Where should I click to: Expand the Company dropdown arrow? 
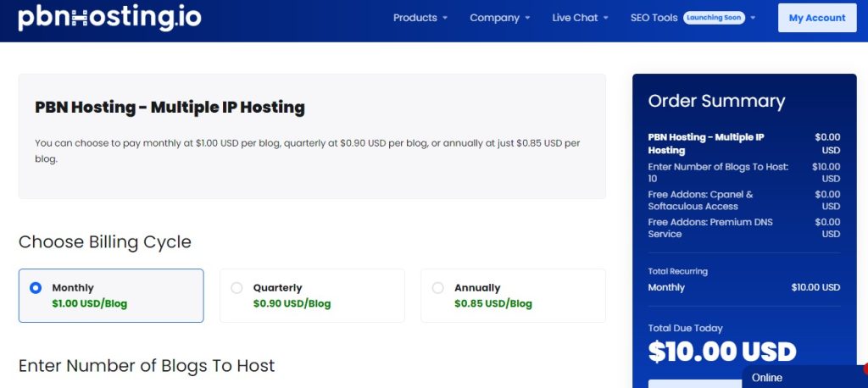tap(527, 18)
